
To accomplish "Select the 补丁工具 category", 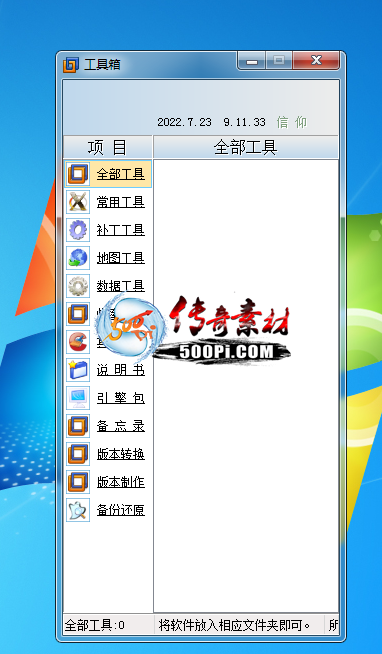I will (x=121, y=230).
